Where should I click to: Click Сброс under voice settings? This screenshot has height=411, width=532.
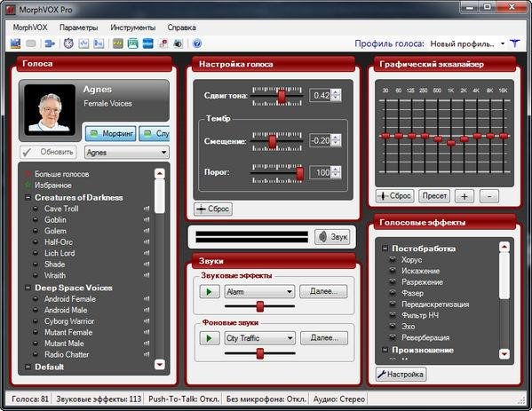click(x=213, y=209)
